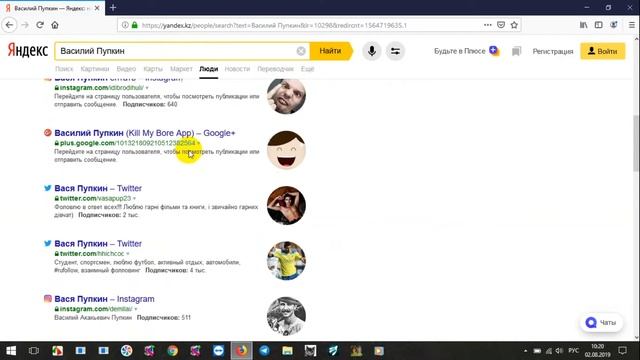The image size is (640, 360).
Task: Switch to Картинки tab
Action: [x=95, y=69]
